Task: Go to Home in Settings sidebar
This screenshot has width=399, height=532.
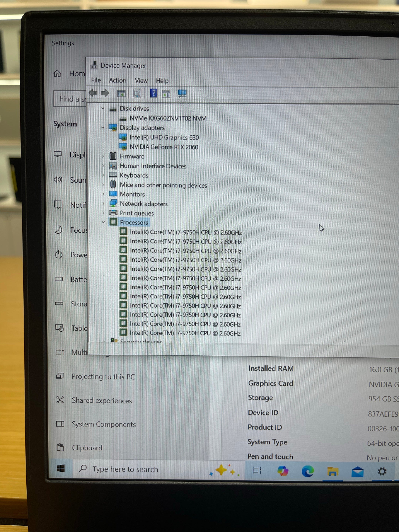Action: 69,73
